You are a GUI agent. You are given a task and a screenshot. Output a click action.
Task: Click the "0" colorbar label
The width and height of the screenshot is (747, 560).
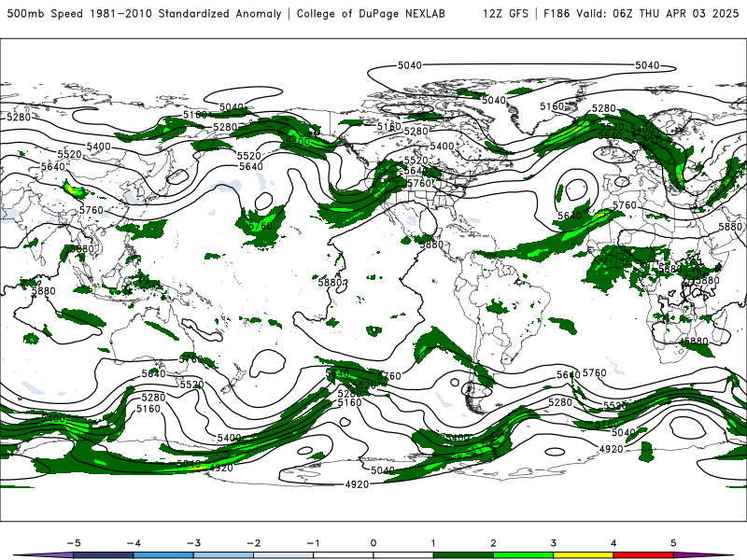click(x=373, y=543)
